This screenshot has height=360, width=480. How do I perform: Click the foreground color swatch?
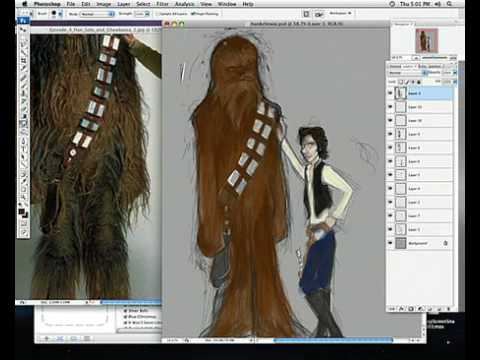tap(22, 211)
